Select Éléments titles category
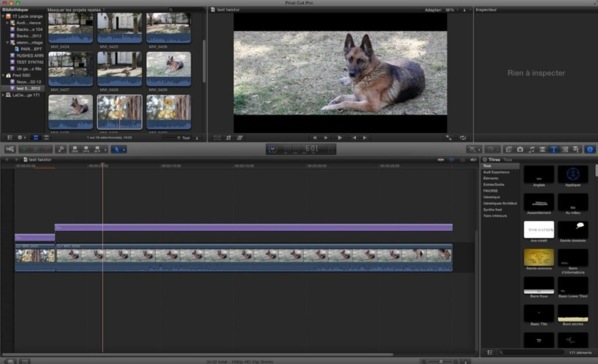The image size is (598, 364). pos(491,178)
